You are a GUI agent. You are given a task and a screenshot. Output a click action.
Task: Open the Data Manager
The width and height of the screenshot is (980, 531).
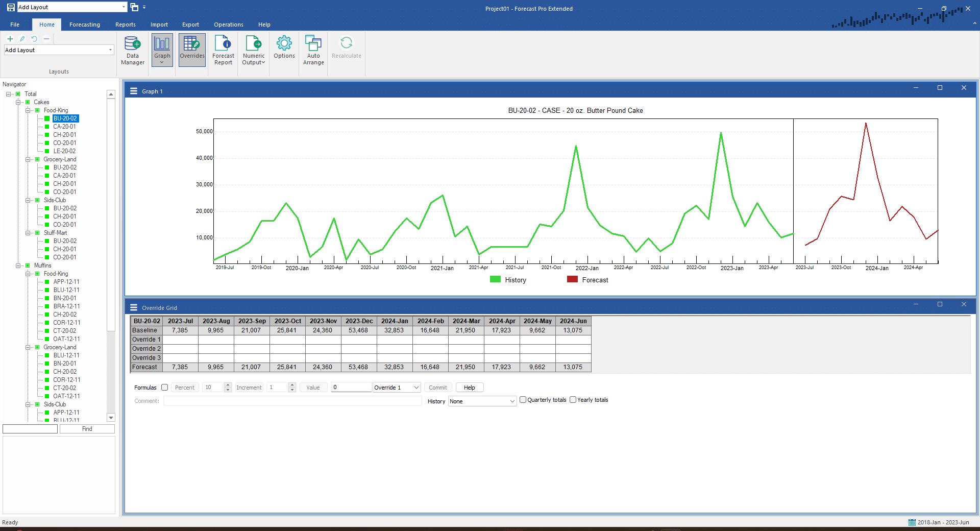point(132,50)
